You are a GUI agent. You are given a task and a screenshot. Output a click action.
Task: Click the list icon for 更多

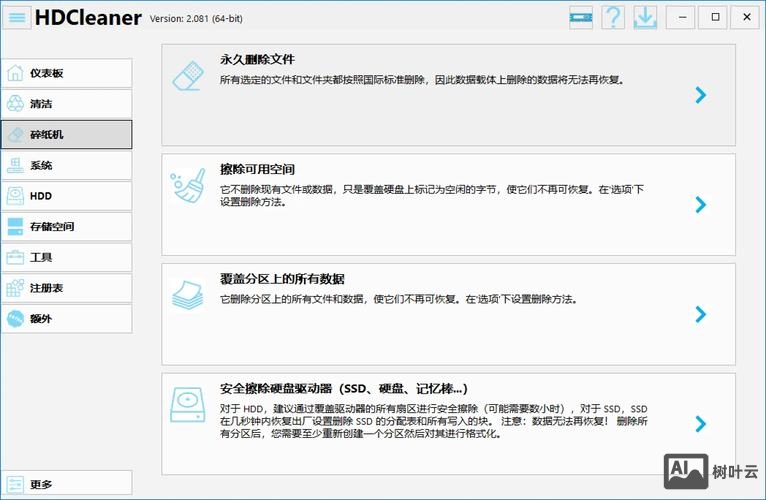click(15, 484)
